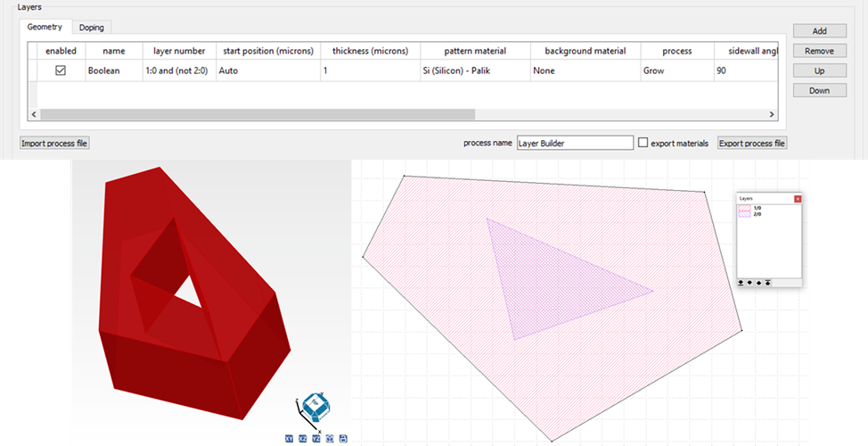868x446 pixels.
Task: Select the Geometry tab
Action: click(45, 28)
